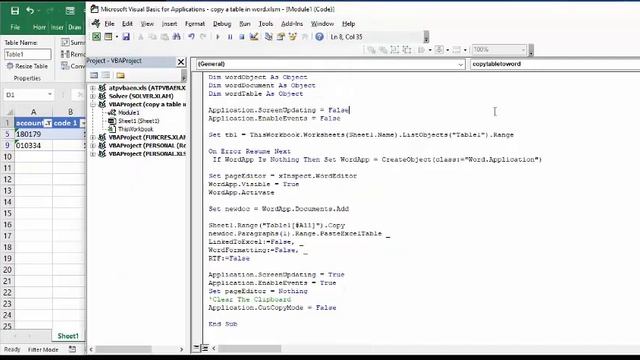Open the Tools menu
This screenshot has width=640, height=360.
[x=266, y=24]
